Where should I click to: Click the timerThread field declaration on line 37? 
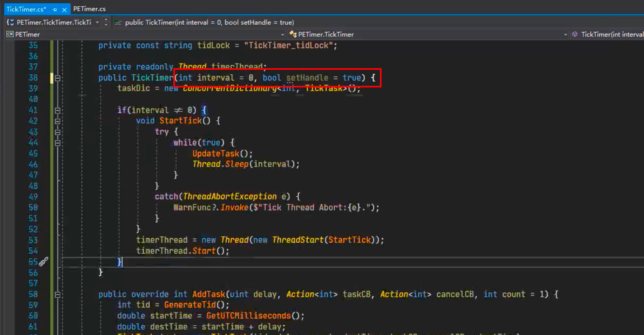click(237, 66)
